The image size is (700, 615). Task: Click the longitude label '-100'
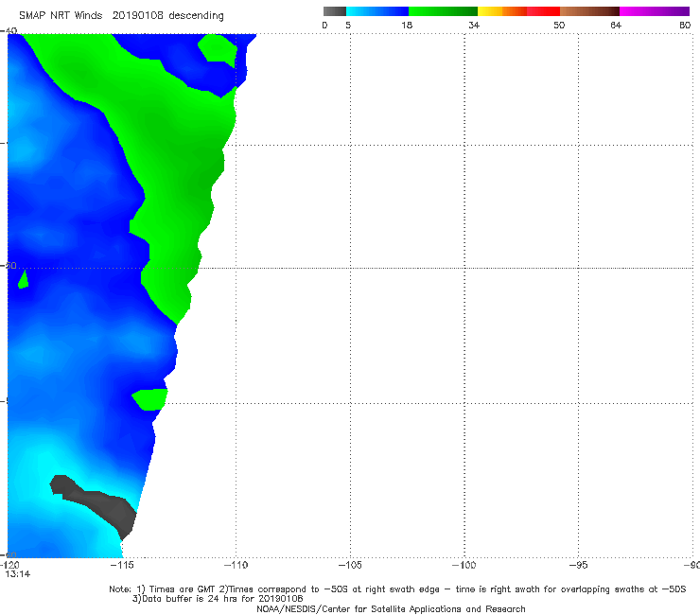(x=464, y=565)
